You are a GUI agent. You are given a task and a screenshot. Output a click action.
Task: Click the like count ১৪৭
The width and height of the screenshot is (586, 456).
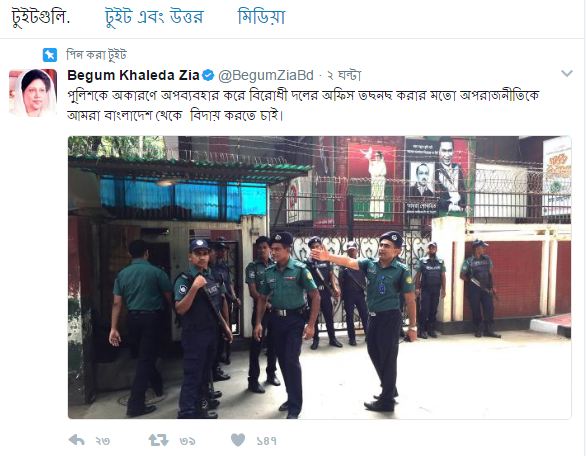[266, 441]
